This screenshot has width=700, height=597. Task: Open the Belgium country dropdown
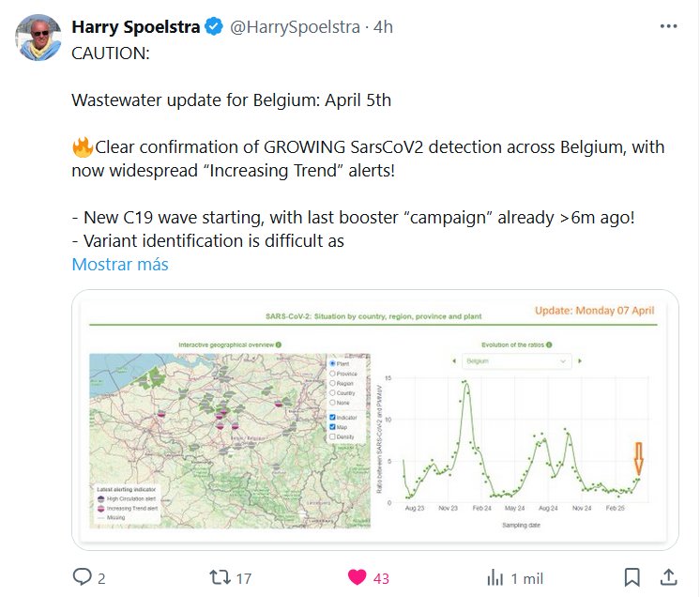[x=517, y=360]
